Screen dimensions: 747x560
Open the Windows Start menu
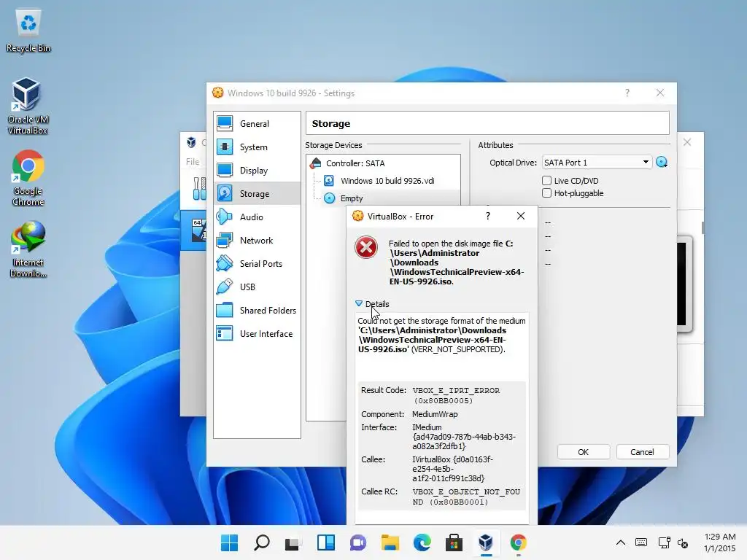pyautogui.click(x=229, y=542)
